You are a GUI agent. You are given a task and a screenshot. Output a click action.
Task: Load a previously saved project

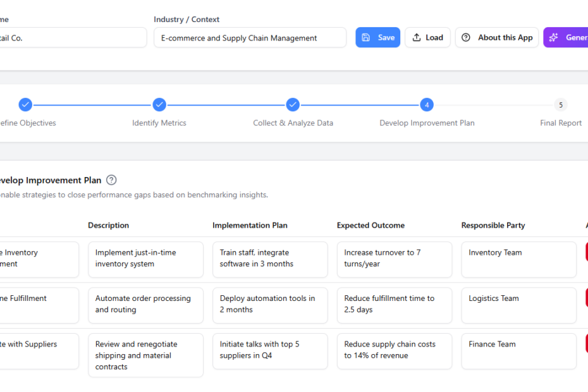coord(427,37)
